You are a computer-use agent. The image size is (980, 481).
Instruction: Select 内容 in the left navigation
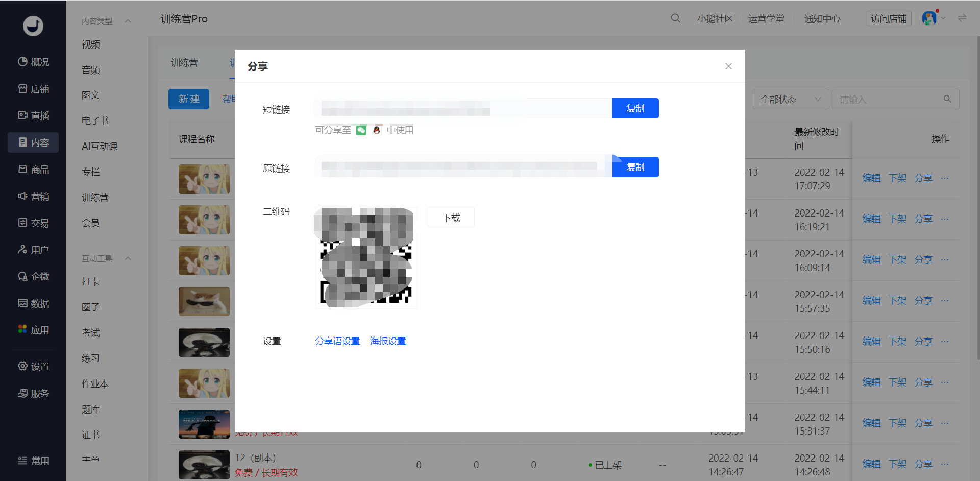point(33,142)
